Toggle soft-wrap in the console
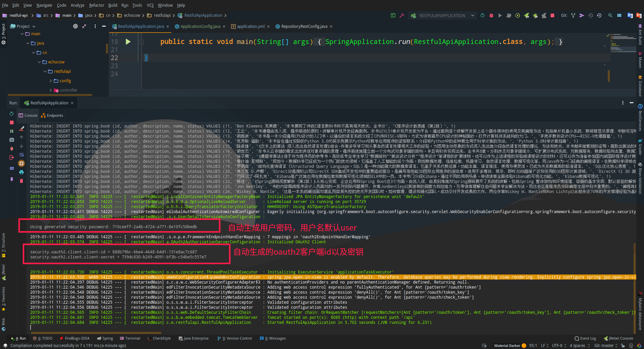Screen dimensions: 644x349 21,155
